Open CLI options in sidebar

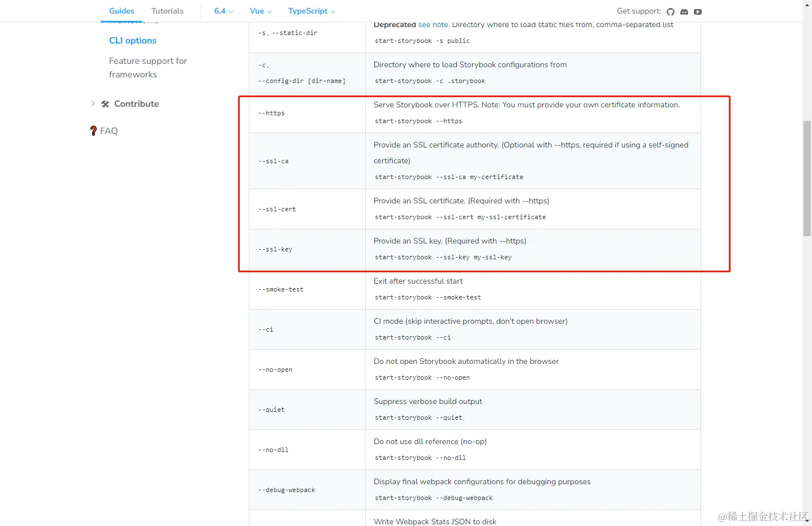(x=133, y=41)
